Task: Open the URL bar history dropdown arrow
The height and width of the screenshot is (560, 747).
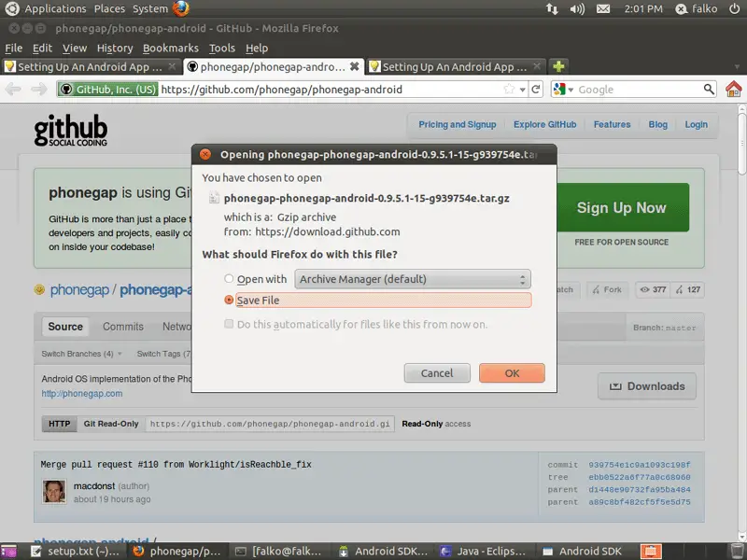Action: 523,90
